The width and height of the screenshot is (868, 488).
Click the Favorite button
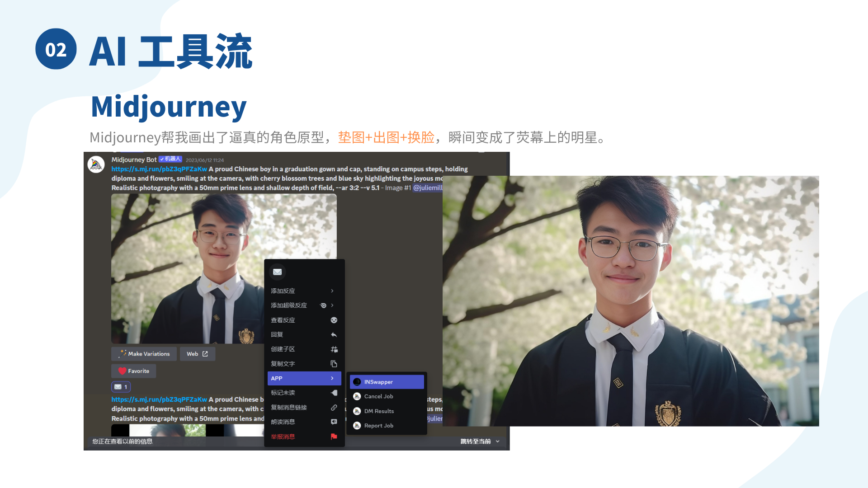(x=134, y=371)
